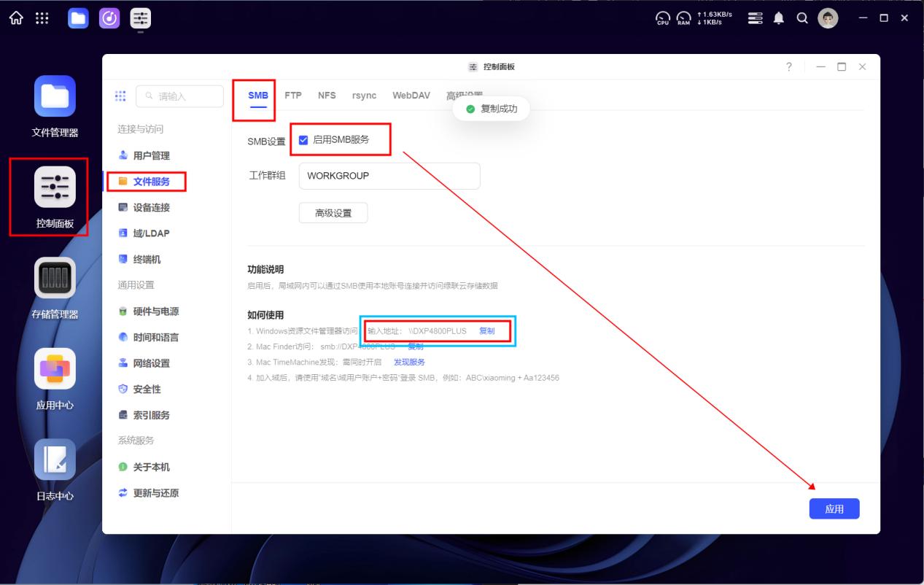
Task: Click the 高级设置 button under workgroup
Action: click(x=333, y=213)
